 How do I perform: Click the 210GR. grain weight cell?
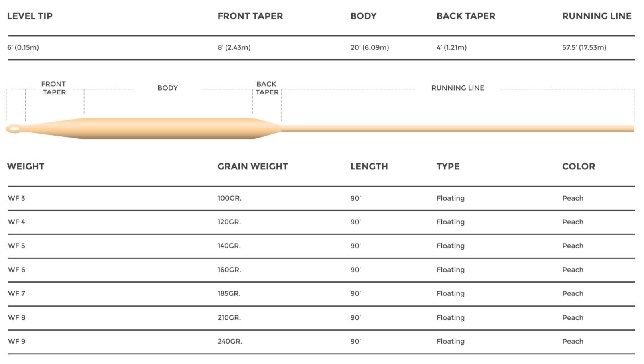click(229, 318)
